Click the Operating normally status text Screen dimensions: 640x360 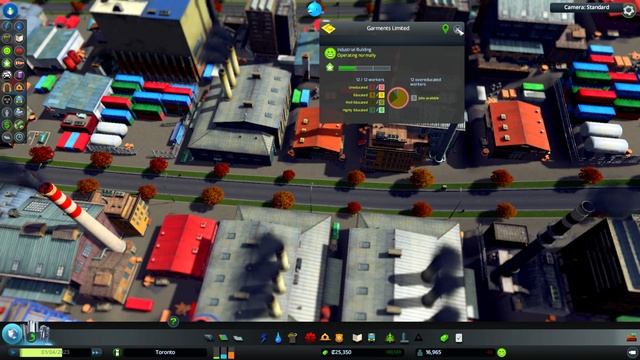tap(356, 55)
